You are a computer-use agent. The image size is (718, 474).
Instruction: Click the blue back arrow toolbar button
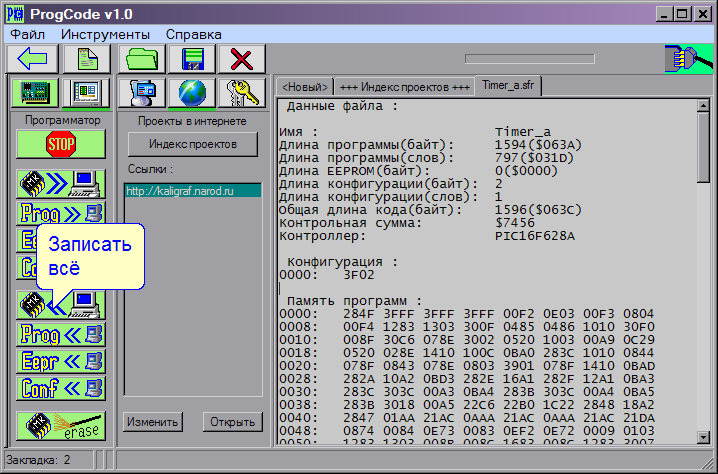[32, 59]
